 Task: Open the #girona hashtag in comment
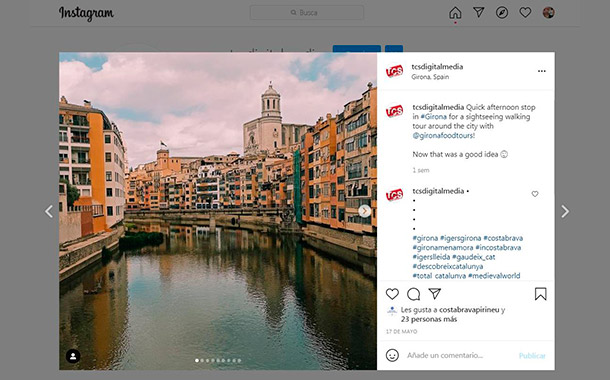click(x=425, y=238)
